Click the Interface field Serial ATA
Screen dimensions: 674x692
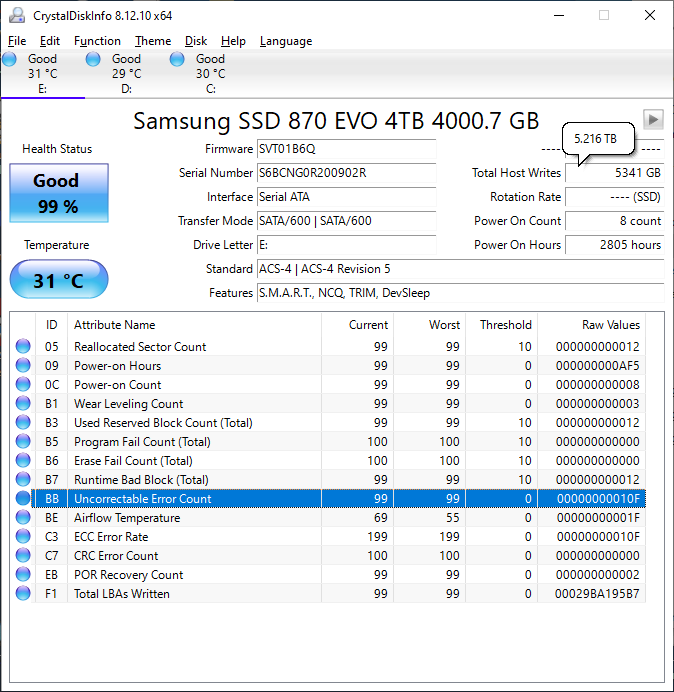click(346, 197)
